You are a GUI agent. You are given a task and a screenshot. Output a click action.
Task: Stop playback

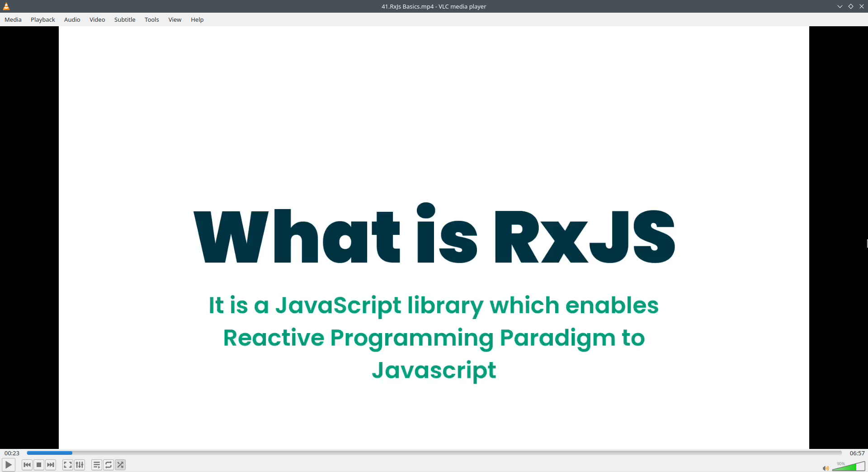[x=39, y=465]
